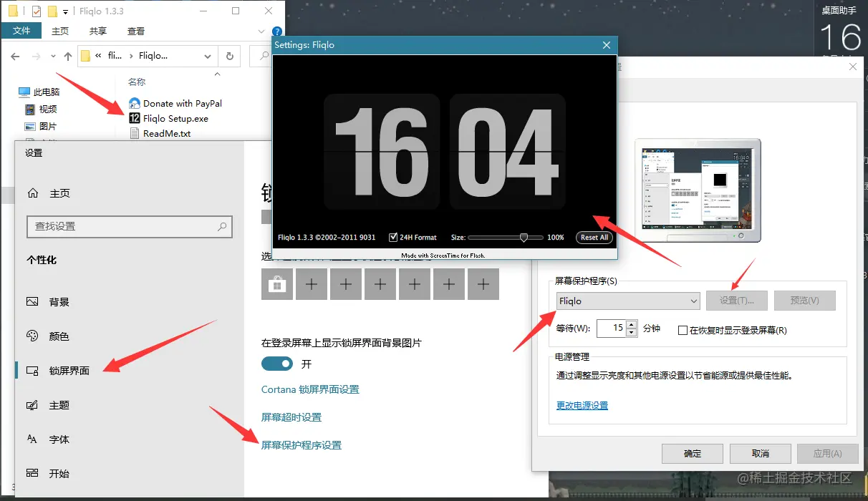868x501 pixels.
Task: Click OK (确定) in screen saver dialog
Action: pos(693,453)
